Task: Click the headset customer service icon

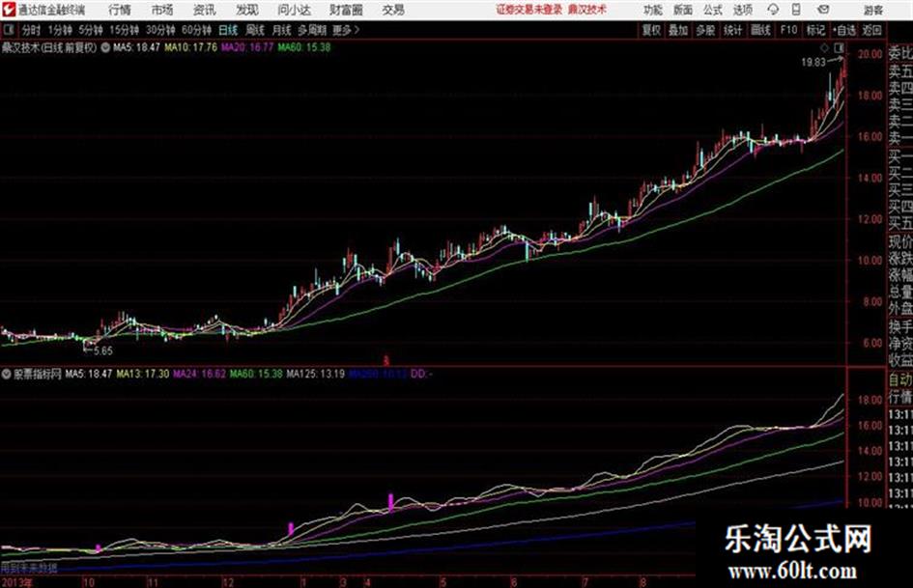Action: (x=773, y=10)
